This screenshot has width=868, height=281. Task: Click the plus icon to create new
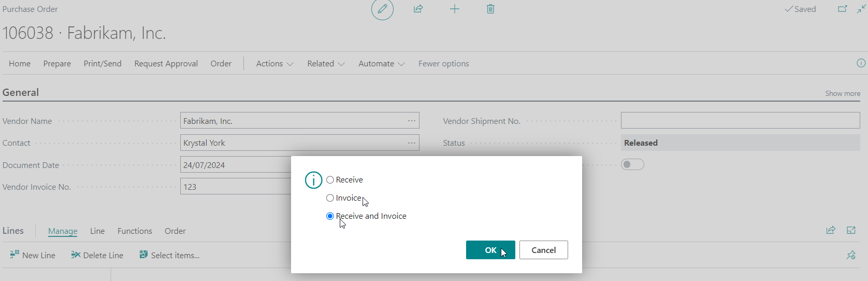[455, 9]
